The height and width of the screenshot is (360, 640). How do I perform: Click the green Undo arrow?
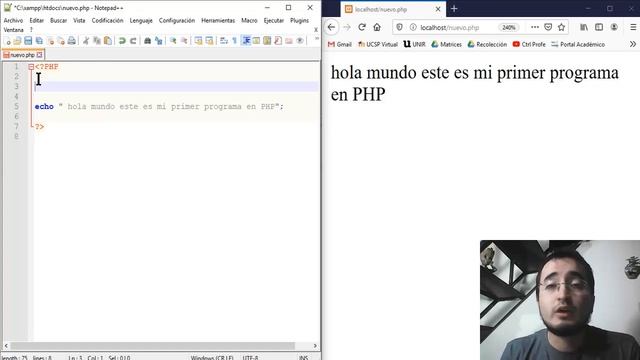[x=122, y=41]
